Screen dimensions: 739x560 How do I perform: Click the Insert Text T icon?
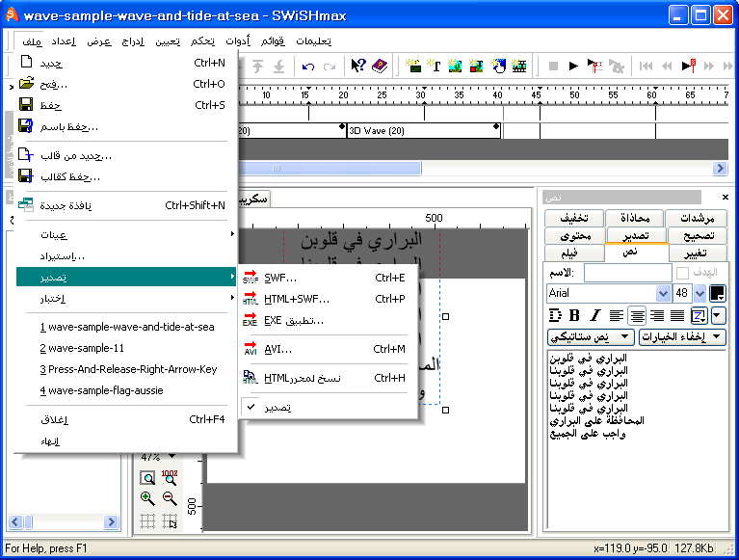click(x=435, y=66)
